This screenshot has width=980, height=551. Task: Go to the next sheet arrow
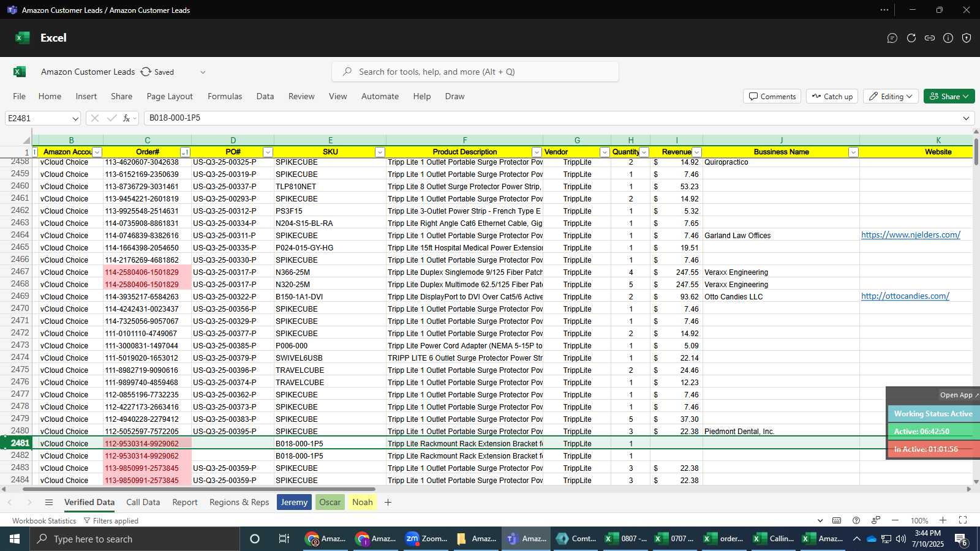click(x=29, y=503)
